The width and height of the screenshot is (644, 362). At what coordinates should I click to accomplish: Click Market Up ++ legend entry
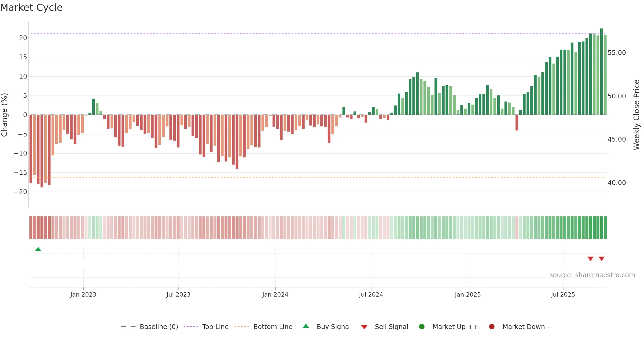click(x=449, y=327)
